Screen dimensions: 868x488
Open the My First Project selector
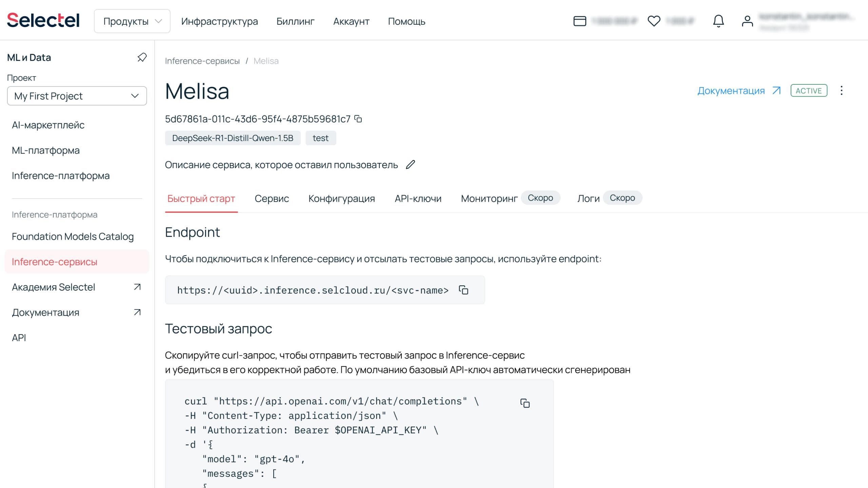pyautogui.click(x=77, y=96)
